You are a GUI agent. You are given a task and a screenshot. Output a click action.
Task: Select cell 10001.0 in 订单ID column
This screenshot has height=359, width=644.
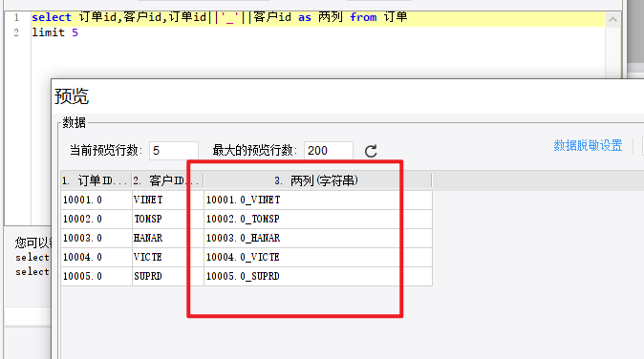click(x=97, y=200)
